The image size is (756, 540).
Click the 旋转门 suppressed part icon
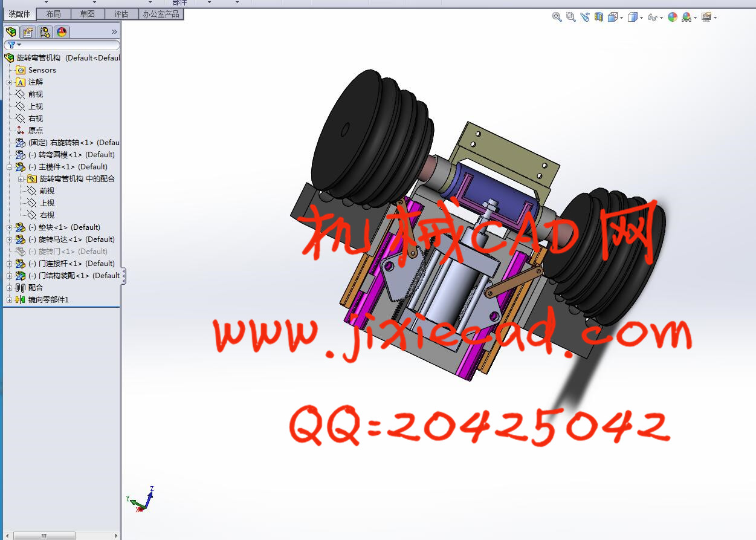click(x=21, y=252)
